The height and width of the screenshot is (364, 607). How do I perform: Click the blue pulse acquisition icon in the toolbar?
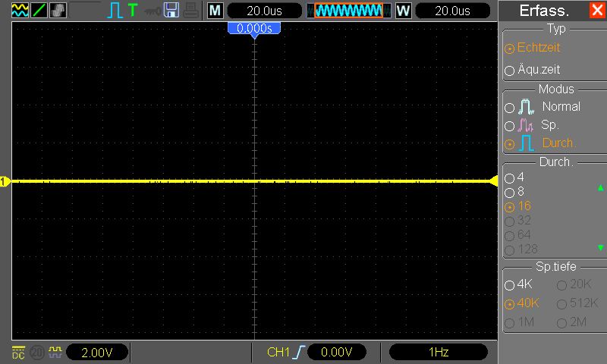tap(115, 11)
